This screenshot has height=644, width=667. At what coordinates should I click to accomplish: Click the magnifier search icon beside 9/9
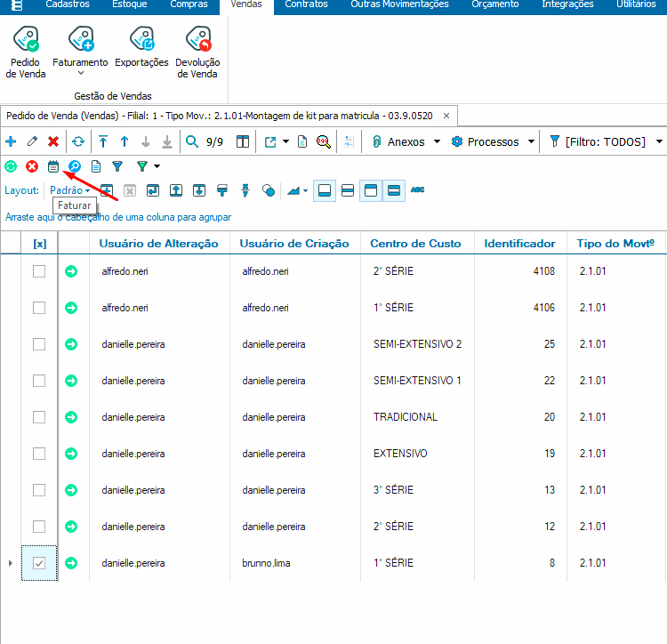tap(192, 141)
